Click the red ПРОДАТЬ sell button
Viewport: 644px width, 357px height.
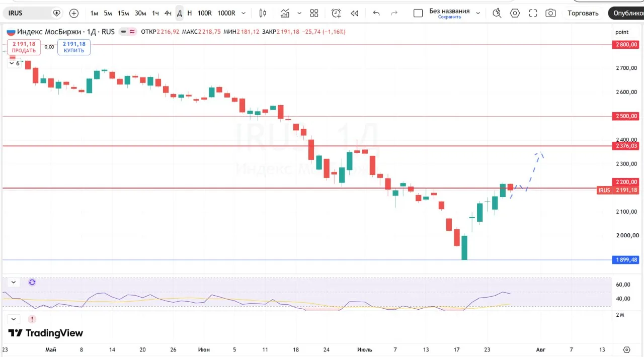pos(24,47)
